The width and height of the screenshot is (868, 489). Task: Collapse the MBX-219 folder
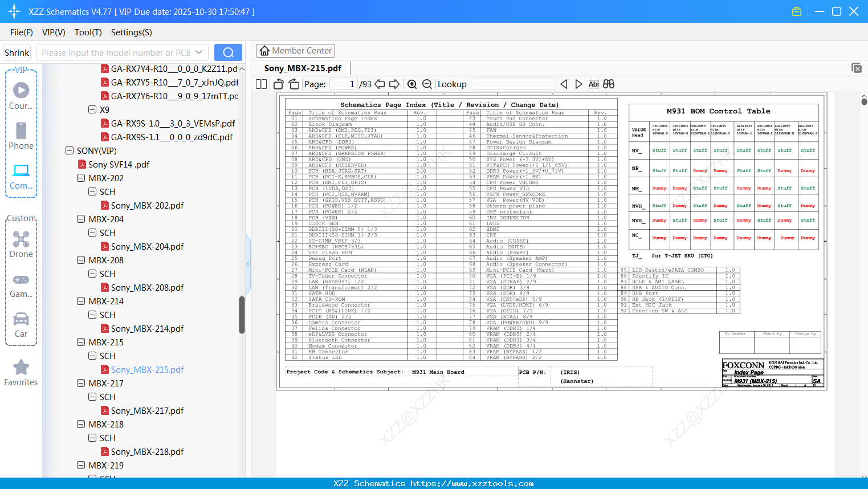click(x=81, y=465)
